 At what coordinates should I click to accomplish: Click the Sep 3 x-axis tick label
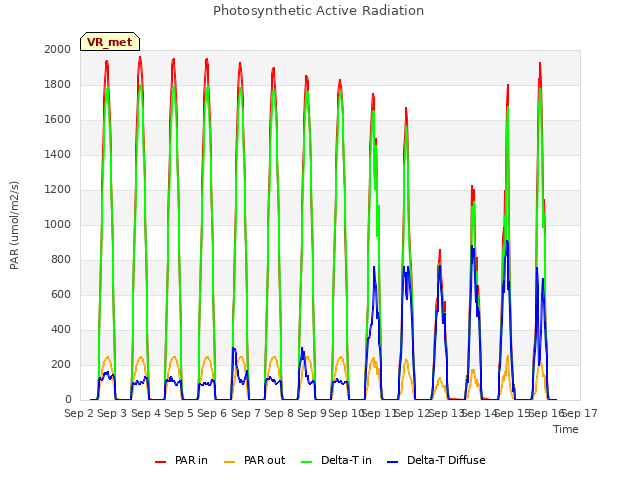pos(112,413)
